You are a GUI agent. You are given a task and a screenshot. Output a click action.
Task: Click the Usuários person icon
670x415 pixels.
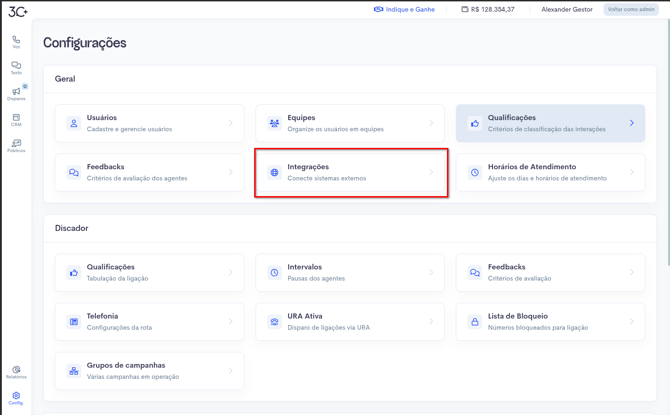coord(74,123)
